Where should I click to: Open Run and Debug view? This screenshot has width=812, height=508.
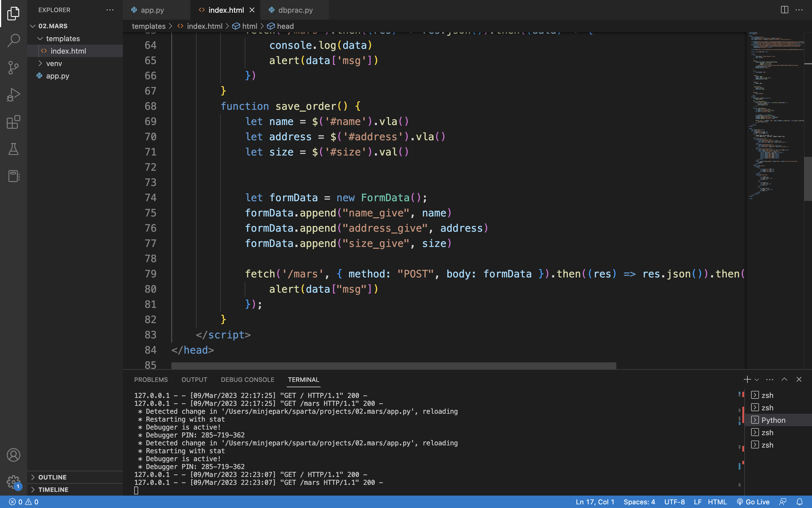point(14,95)
